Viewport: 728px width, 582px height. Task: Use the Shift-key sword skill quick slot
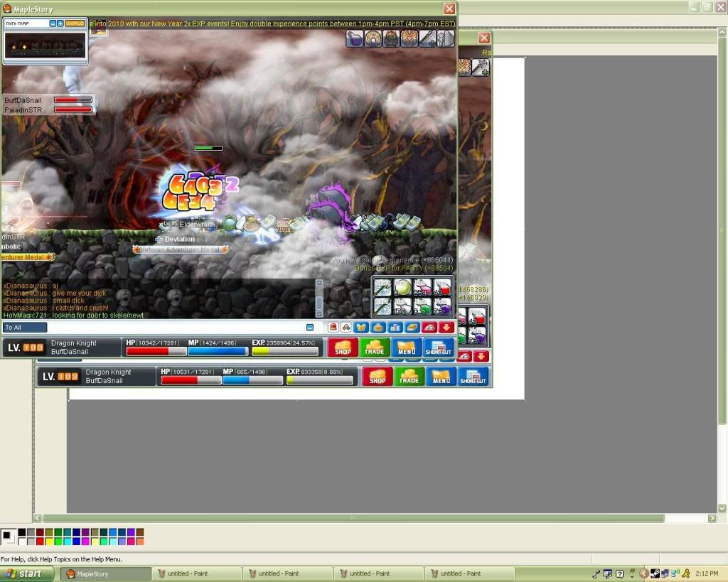(383, 287)
